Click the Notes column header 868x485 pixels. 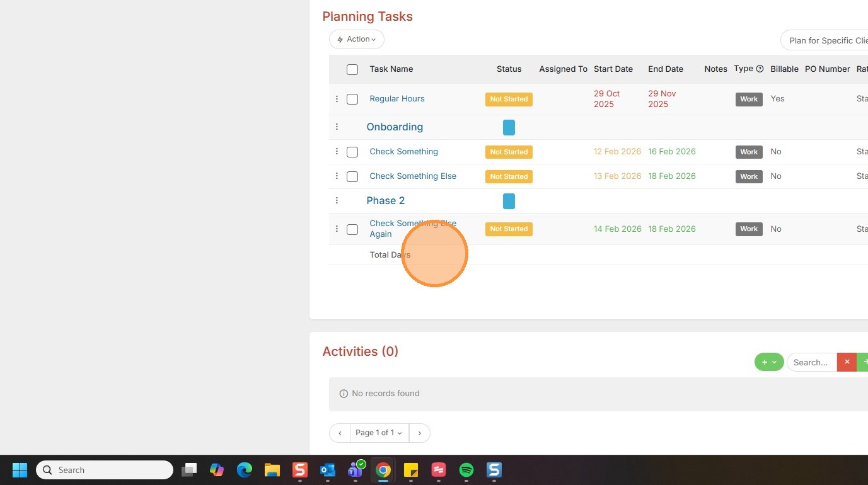(x=716, y=69)
